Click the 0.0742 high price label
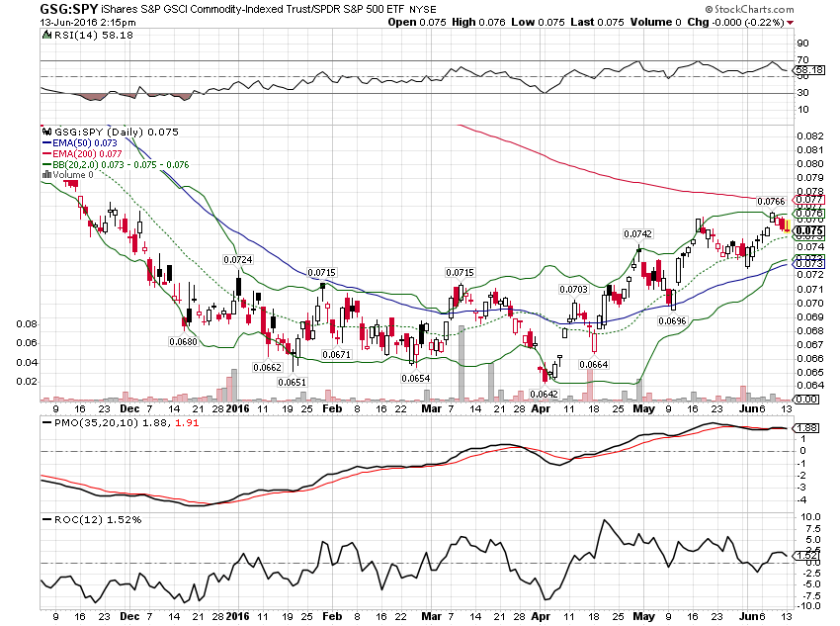840x626 pixels. [638, 233]
